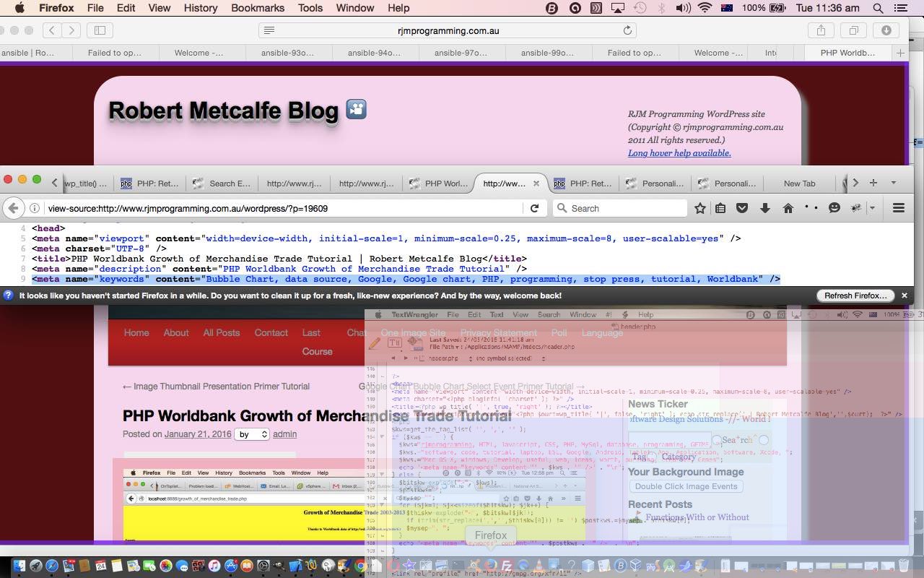Open Firefox bookmarks list icon

[x=720, y=208]
